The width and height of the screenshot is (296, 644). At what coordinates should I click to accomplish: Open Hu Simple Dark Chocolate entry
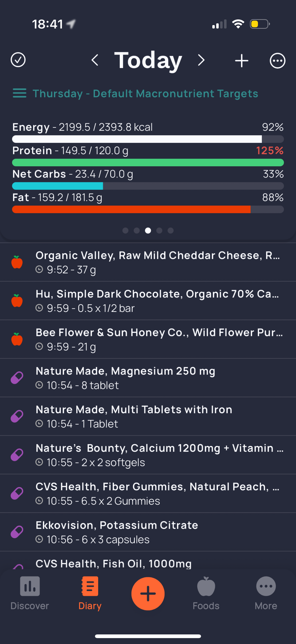[x=148, y=301]
